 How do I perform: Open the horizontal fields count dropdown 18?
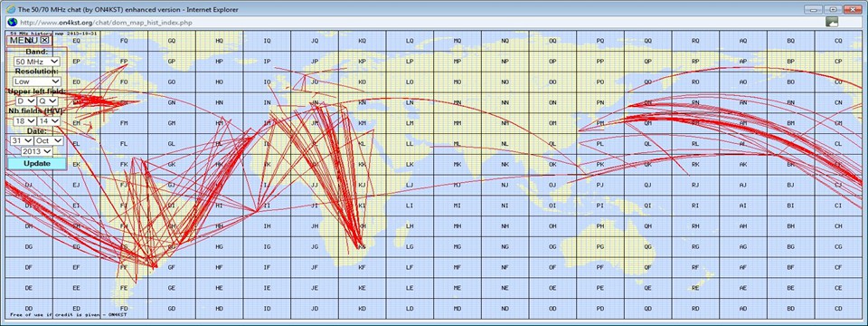(x=25, y=120)
